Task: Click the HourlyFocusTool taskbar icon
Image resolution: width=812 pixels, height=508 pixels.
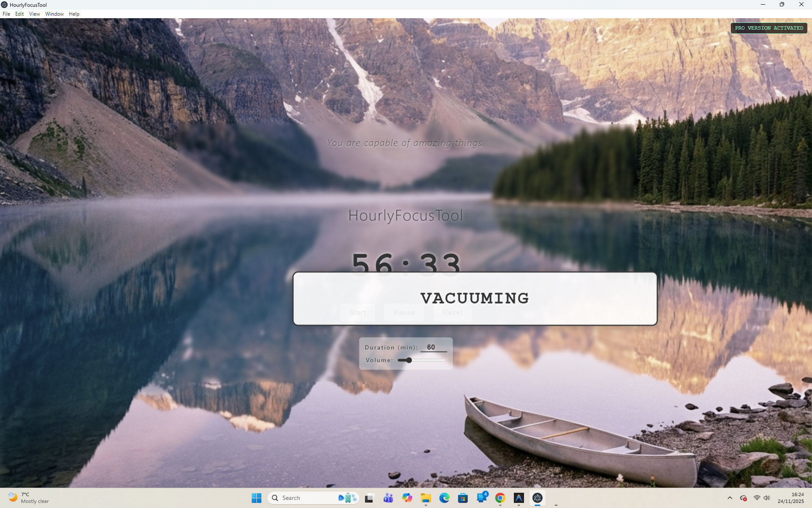Action: point(537,498)
